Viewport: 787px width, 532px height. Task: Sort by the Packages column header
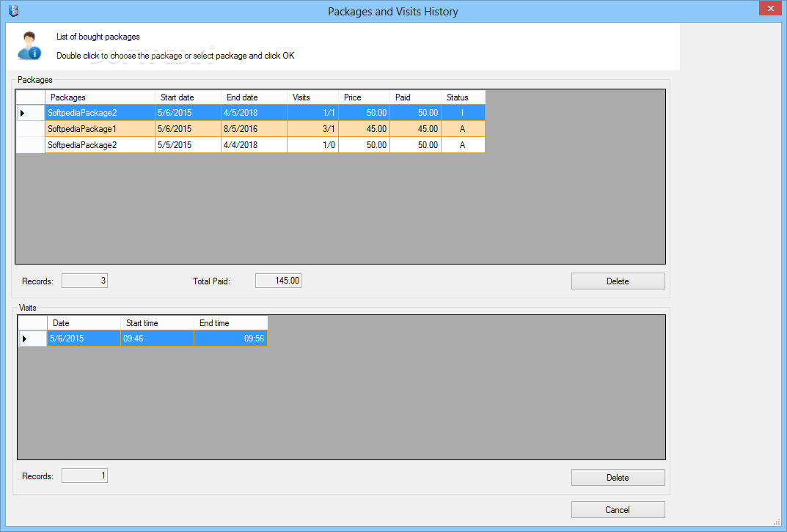pos(100,97)
